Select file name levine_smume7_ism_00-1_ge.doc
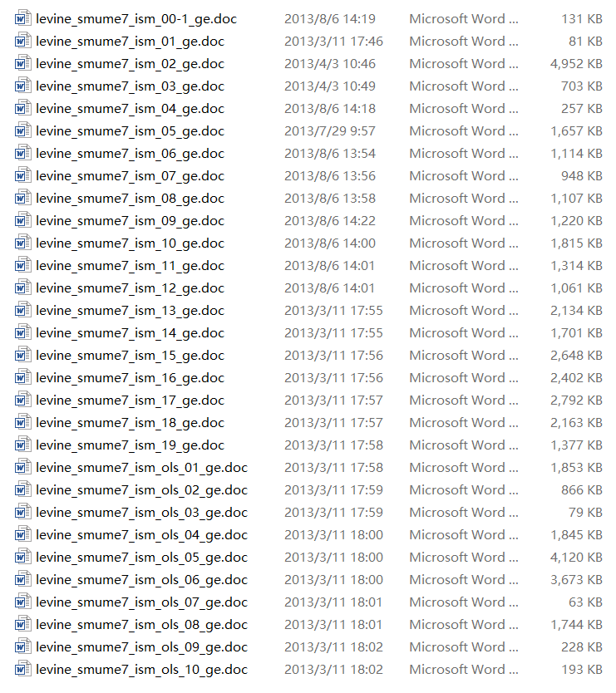Screen dimensions: 616x693 pos(136,19)
